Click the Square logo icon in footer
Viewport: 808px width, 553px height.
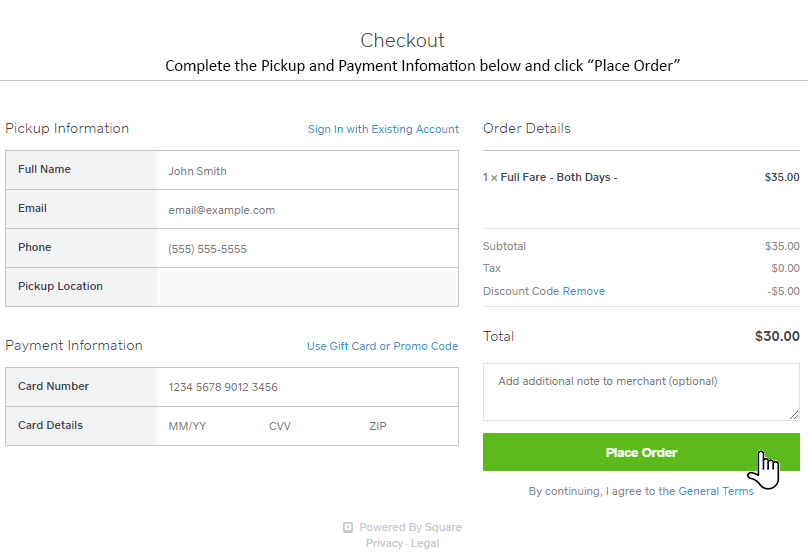coord(348,527)
